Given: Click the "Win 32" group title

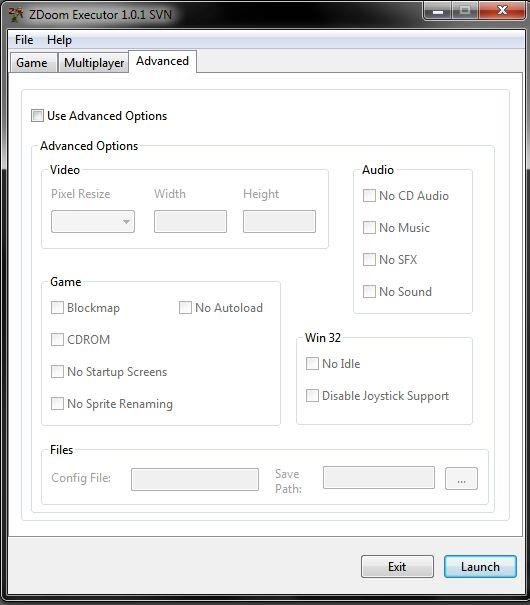Looking at the screenshot, I should tap(323, 338).
